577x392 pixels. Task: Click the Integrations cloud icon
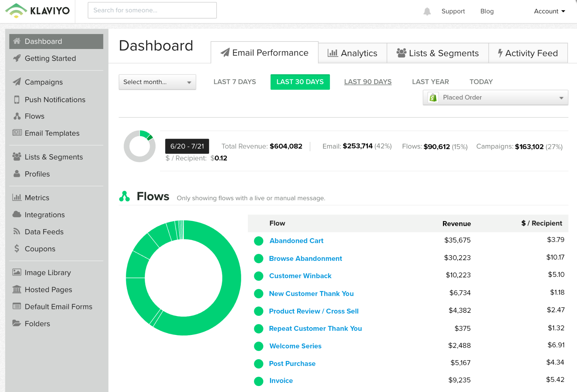[x=17, y=215]
